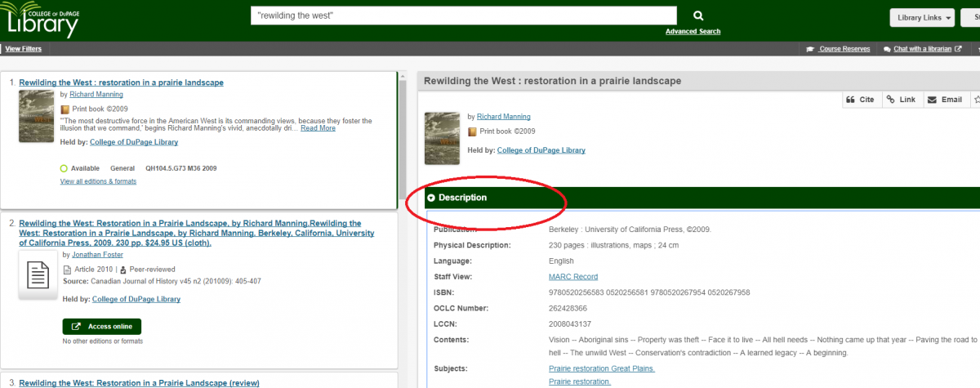Open the MARC Record staff view
This screenshot has height=388, width=980.
[573, 277]
